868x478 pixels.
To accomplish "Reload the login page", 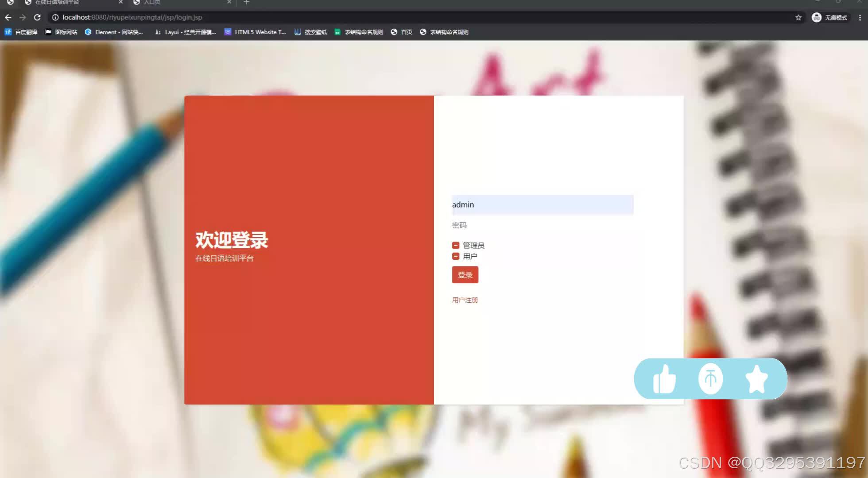I will (37, 17).
